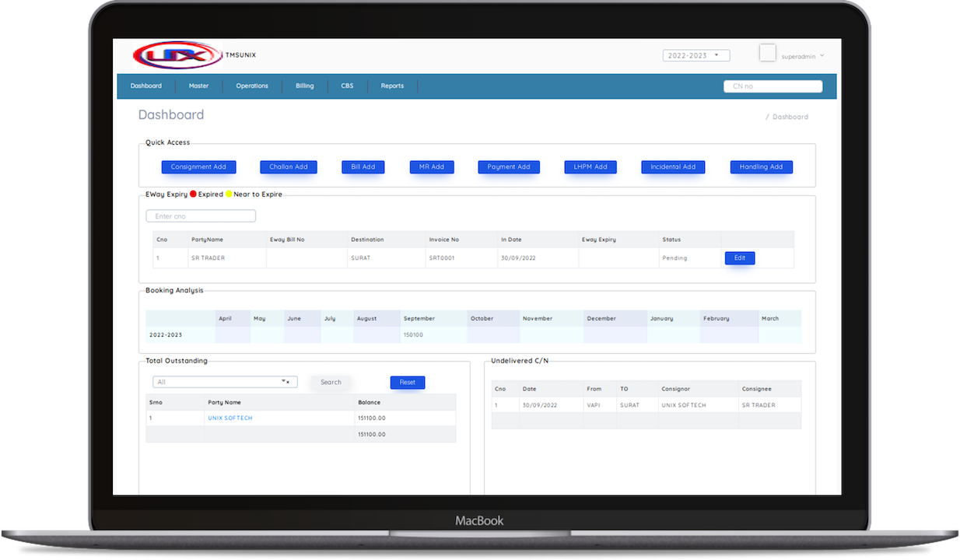The width and height of the screenshot is (960, 560).
Task: Click the Challan Add button
Action: [x=289, y=166]
